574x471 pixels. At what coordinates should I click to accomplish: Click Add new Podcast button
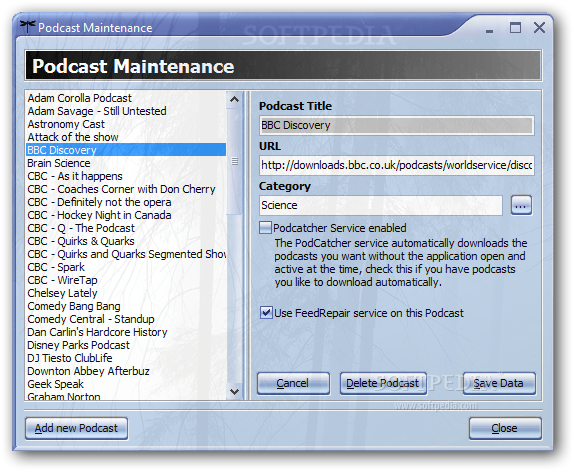[77, 428]
